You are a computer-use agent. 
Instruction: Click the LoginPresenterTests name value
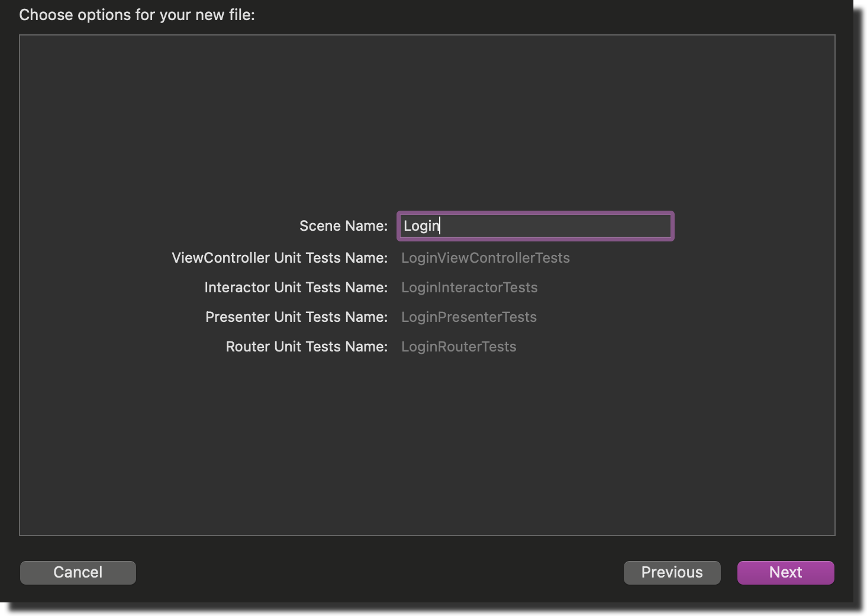[469, 317]
